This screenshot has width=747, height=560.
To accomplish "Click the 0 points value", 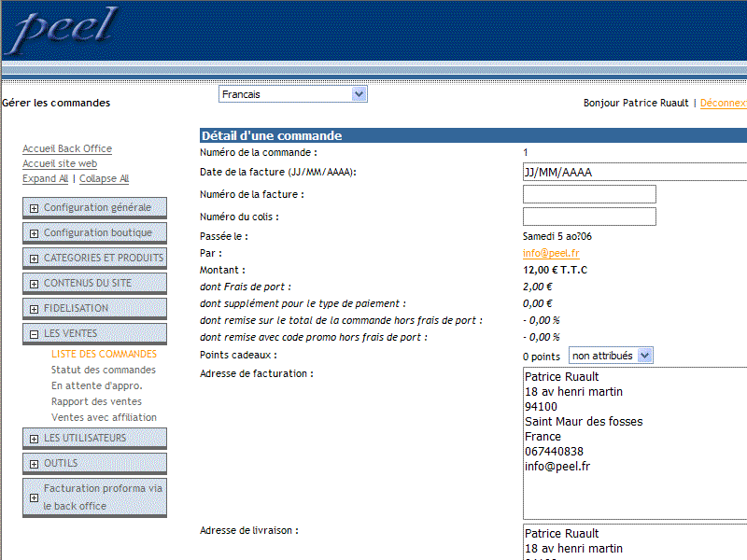I will click(542, 357).
